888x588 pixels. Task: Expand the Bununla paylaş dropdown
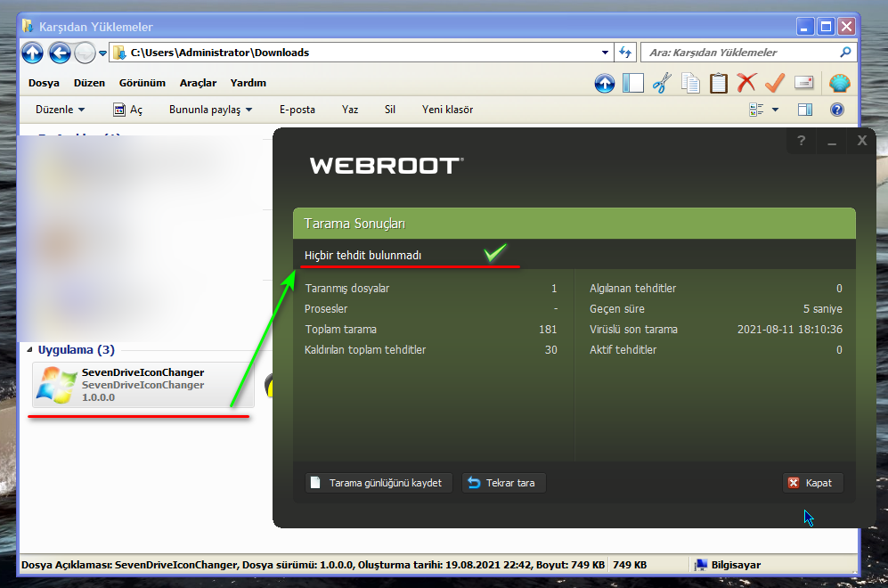pos(211,110)
